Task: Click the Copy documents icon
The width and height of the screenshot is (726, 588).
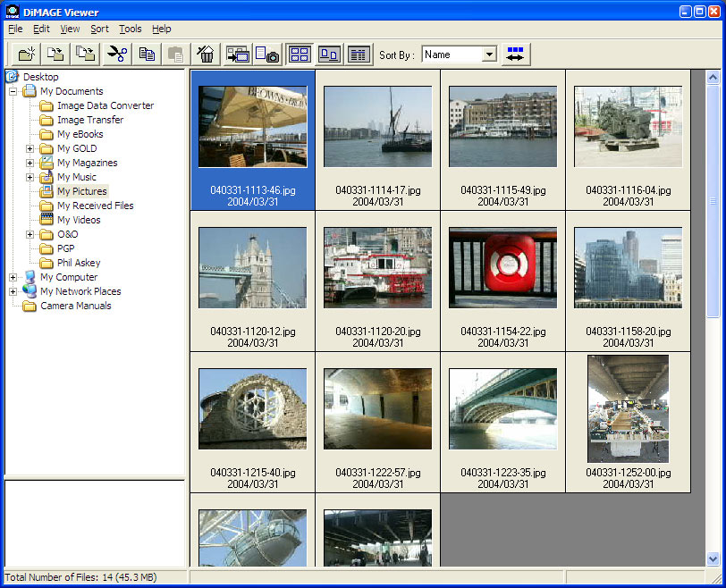Action: pos(148,55)
